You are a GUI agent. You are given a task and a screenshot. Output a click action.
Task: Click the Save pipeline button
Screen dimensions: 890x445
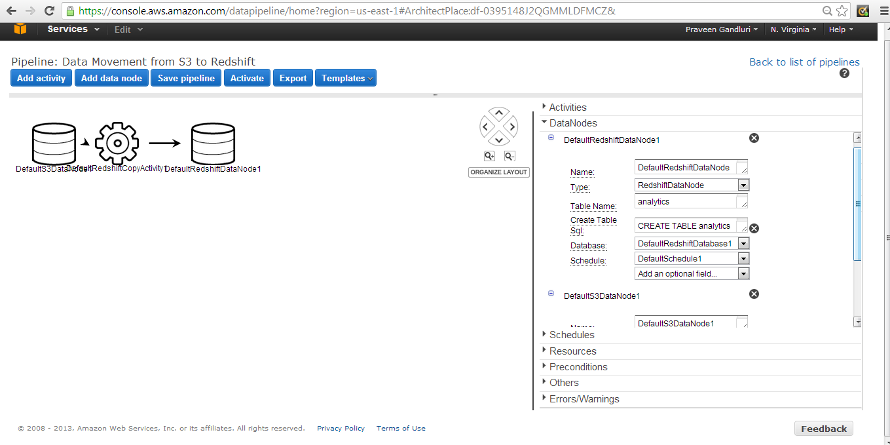coord(186,78)
